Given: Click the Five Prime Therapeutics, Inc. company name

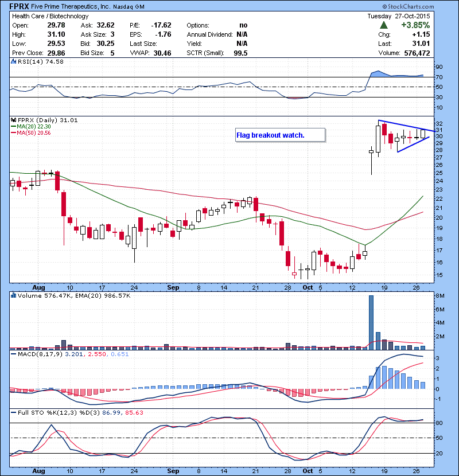Looking at the screenshot, I should [x=71, y=6].
